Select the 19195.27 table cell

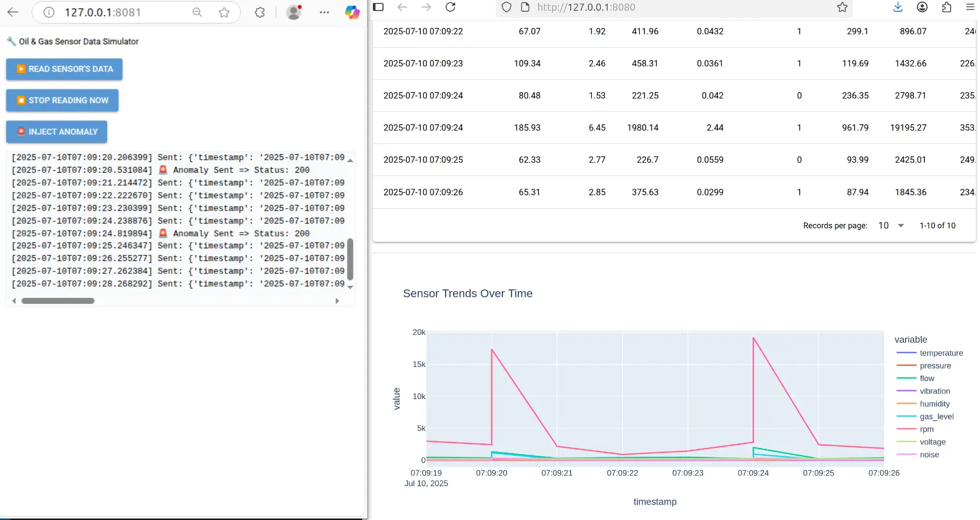(x=908, y=128)
